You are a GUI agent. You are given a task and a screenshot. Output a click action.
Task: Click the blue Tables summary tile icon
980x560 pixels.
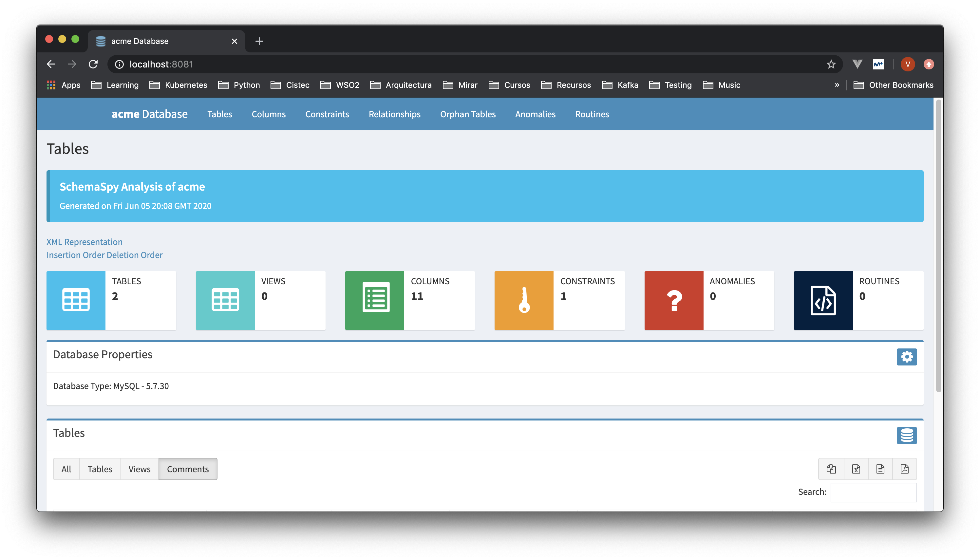click(76, 300)
